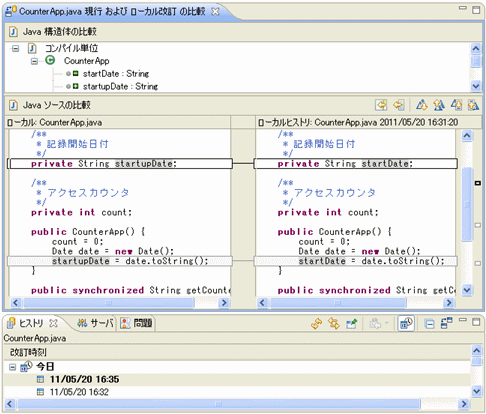Collapse the CounterApp class node
Screen dimensions: 486x414
tap(34, 61)
